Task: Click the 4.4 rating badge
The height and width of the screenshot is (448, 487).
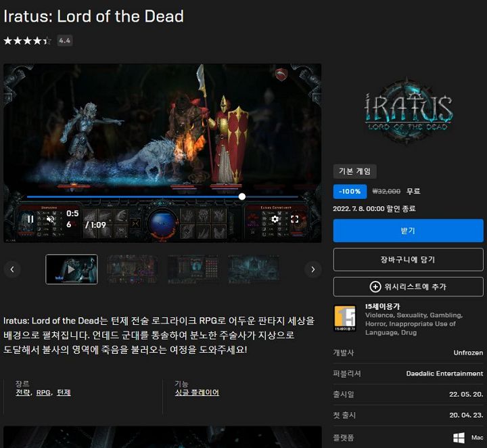Action: (65, 41)
